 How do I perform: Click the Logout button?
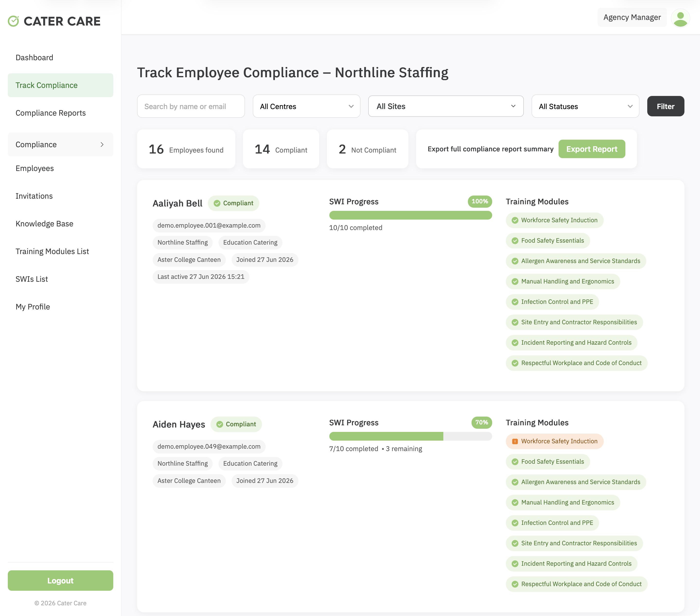pyautogui.click(x=60, y=580)
